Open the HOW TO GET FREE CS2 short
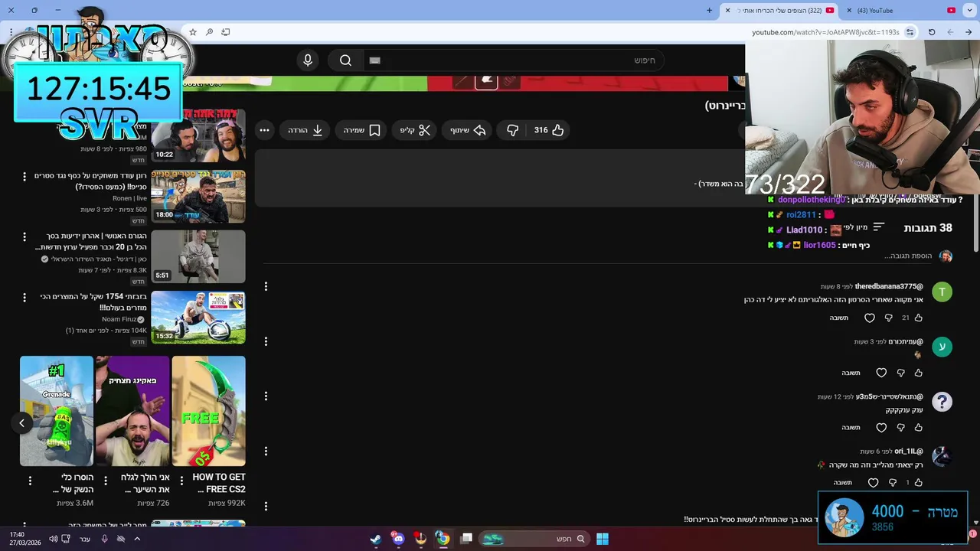The image size is (980, 551). tap(209, 411)
